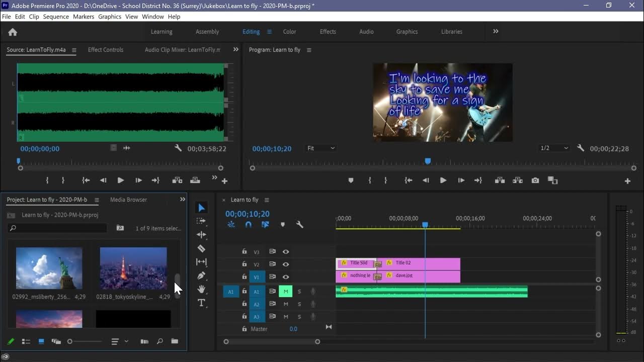644x362 pixels.
Task: Expand workspace overflow chevrons
Action: click(x=496, y=31)
